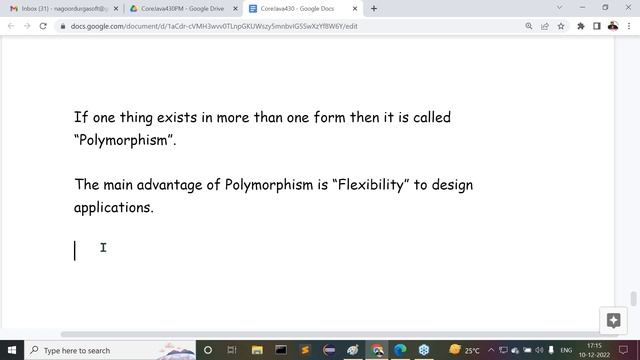Open Google Chrome from taskbar
The height and width of the screenshot is (360, 640).
coord(378,350)
